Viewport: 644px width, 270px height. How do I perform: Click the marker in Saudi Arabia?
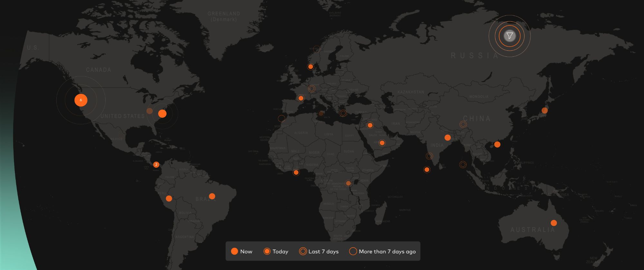382,143
